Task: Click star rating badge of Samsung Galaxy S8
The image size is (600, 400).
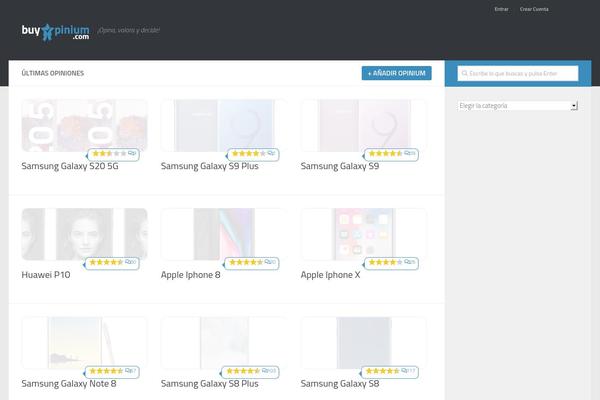Action: pos(390,372)
